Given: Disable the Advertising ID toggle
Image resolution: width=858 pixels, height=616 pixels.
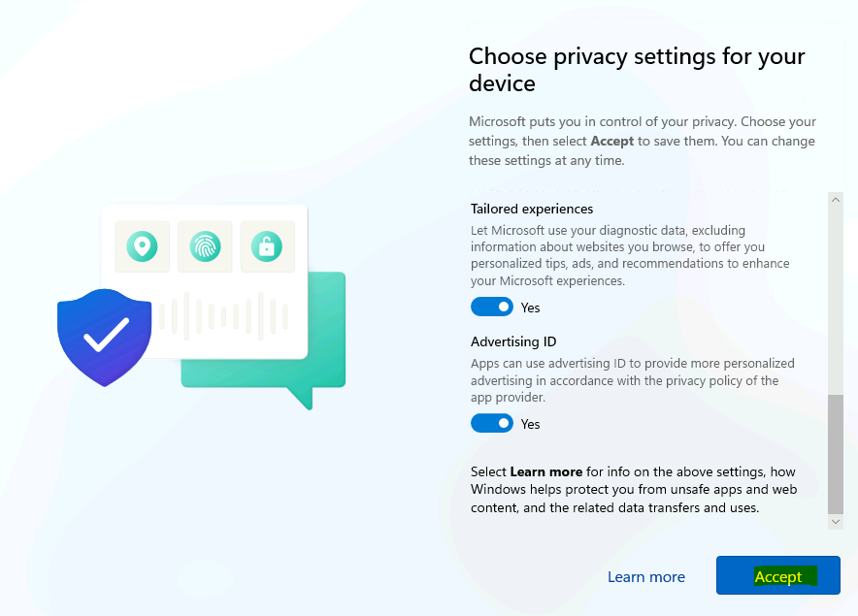Looking at the screenshot, I should point(492,423).
